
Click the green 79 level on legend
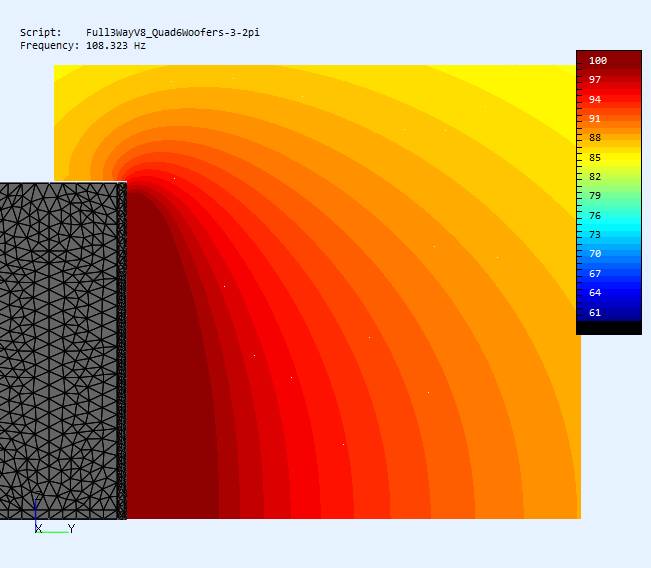[595, 196]
